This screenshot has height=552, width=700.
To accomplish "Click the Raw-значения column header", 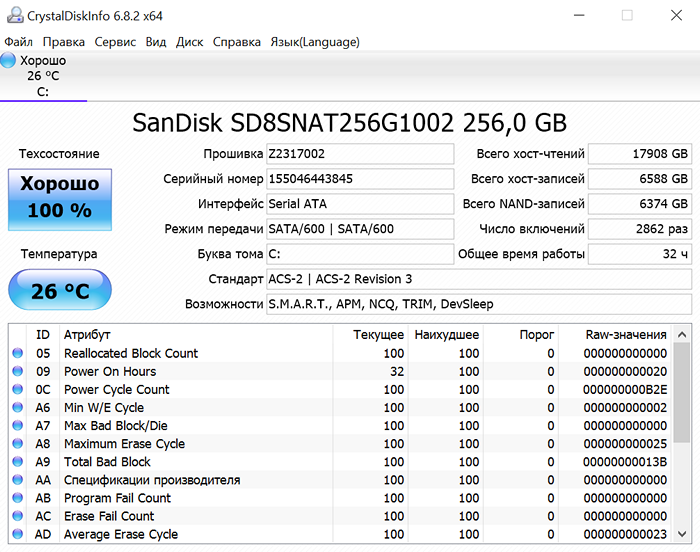I will pos(626,334).
